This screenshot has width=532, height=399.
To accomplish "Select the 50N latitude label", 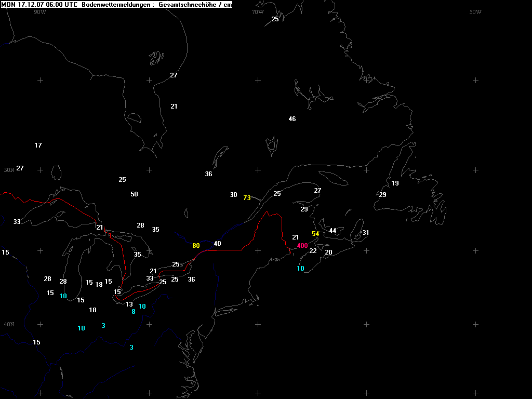I will coord(9,170).
